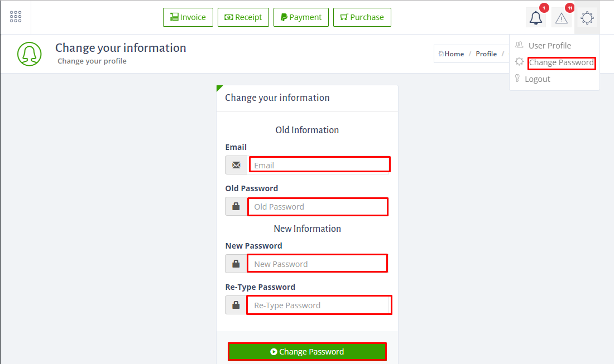
Task: Open the Purchase button
Action: point(362,17)
